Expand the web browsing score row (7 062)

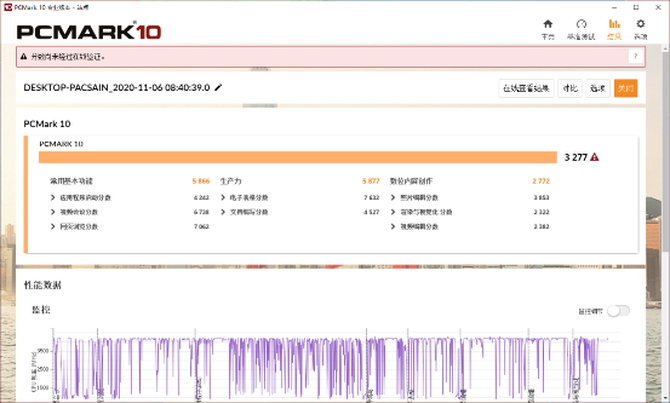click(x=53, y=227)
